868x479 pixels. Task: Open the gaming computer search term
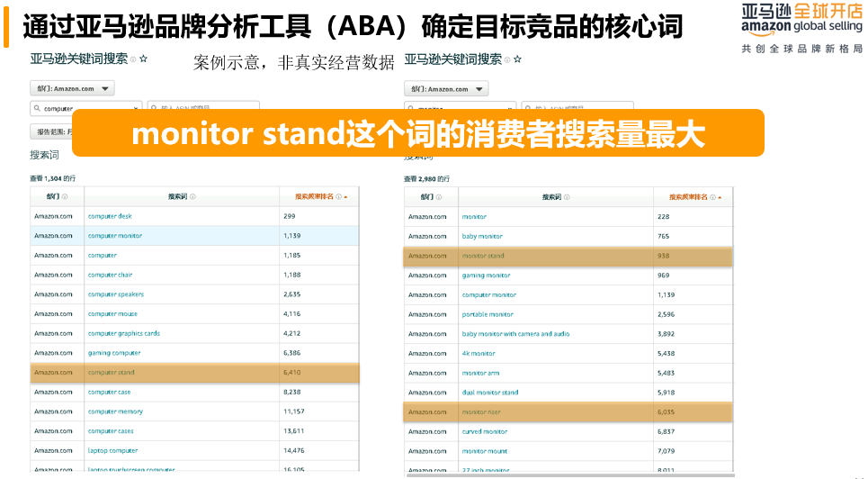click(x=114, y=353)
